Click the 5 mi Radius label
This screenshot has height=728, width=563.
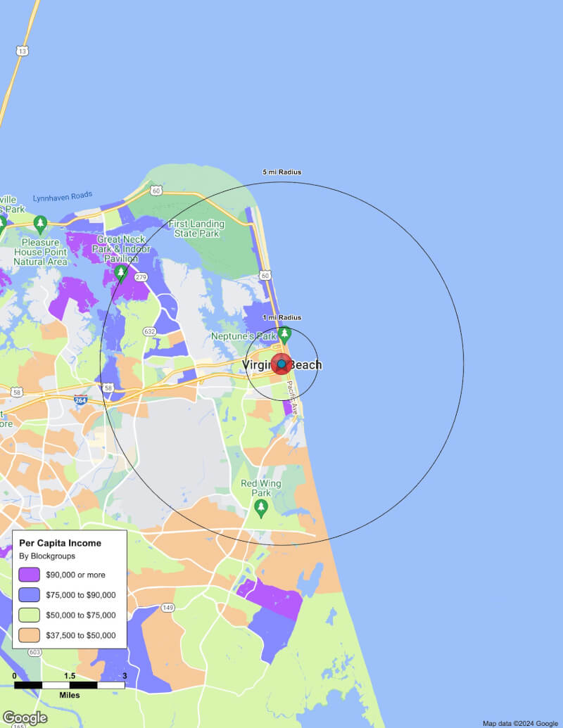[x=281, y=171]
